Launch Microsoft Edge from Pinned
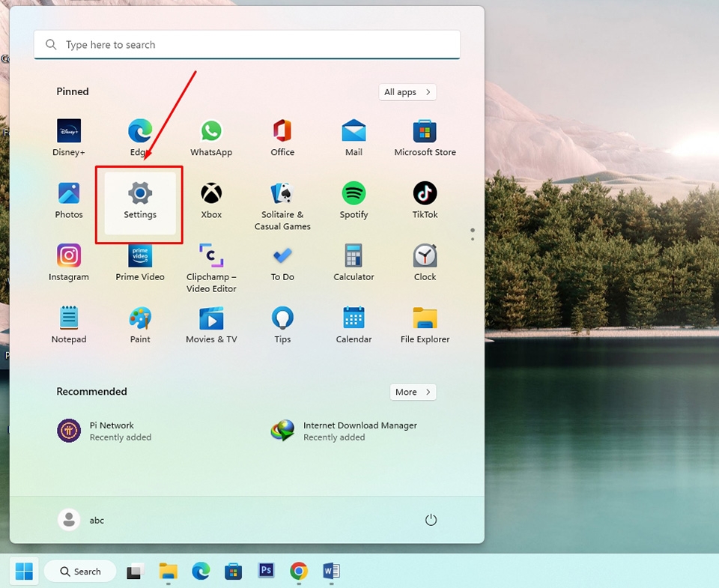The height and width of the screenshot is (588, 719). tap(140, 138)
